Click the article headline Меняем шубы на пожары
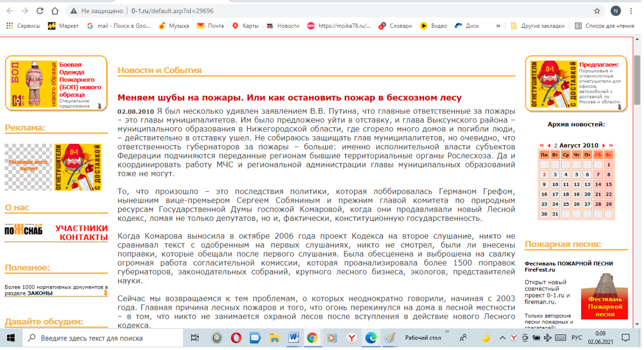Viewport: 644px width, 350px height. click(x=289, y=98)
